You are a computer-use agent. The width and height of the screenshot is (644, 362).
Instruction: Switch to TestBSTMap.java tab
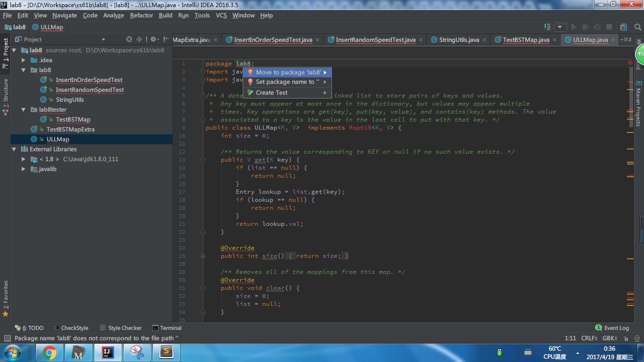(x=526, y=40)
